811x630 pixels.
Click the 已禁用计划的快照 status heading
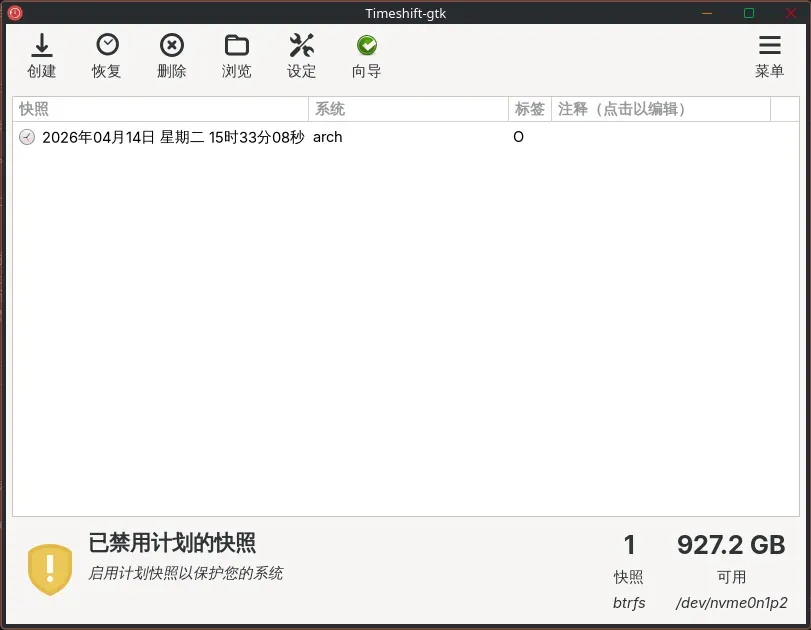coord(172,543)
